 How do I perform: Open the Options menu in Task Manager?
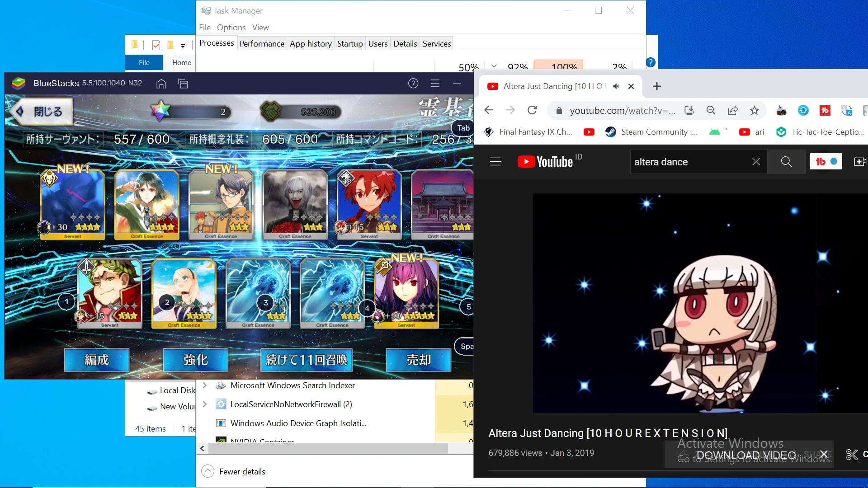(x=231, y=27)
